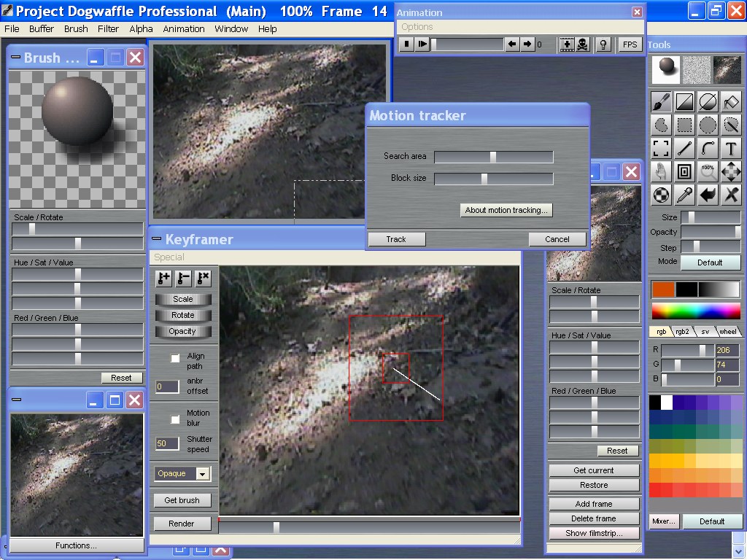Image resolution: width=747 pixels, height=560 pixels.
Task: Choose the Text tool
Action: [731, 149]
